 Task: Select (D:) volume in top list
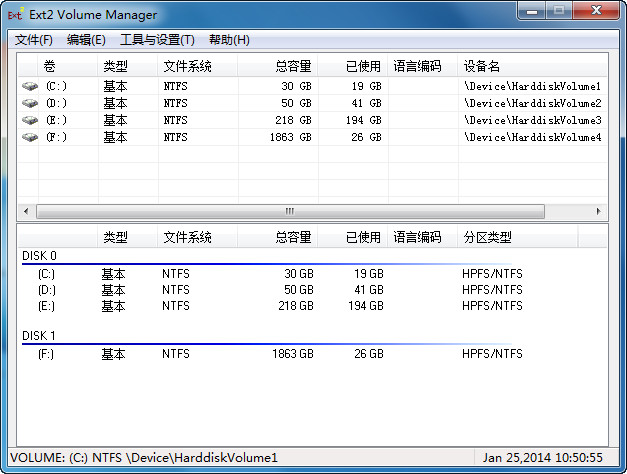pyautogui.click(x=56, y=103)
